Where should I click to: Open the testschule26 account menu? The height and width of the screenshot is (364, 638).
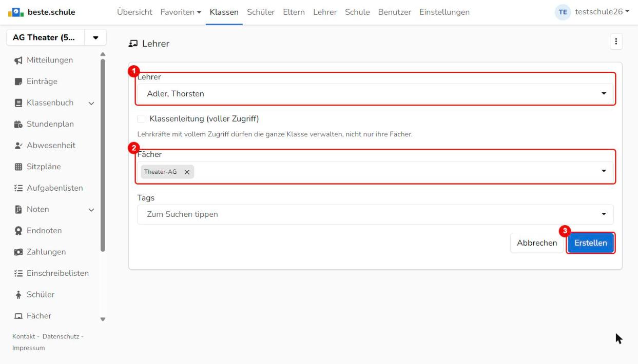[x=603, y=12]
